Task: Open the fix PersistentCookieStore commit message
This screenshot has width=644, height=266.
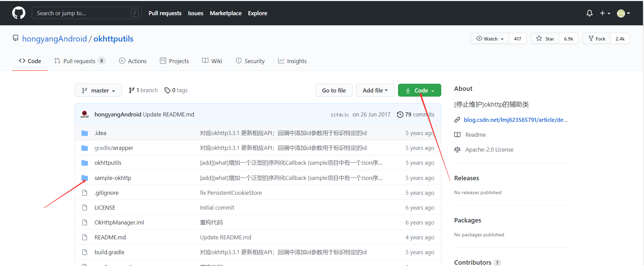Action: (x=231, y=193)
